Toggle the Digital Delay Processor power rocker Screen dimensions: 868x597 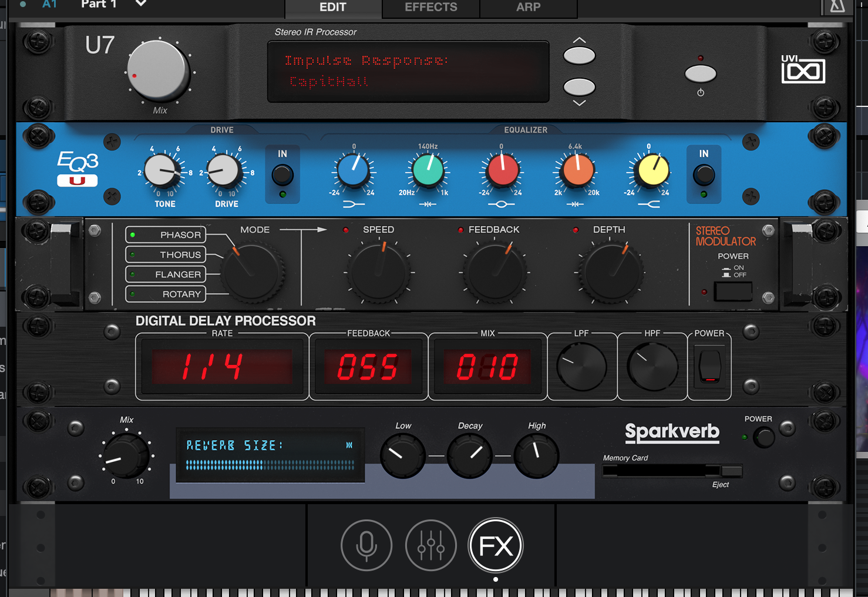709,366
